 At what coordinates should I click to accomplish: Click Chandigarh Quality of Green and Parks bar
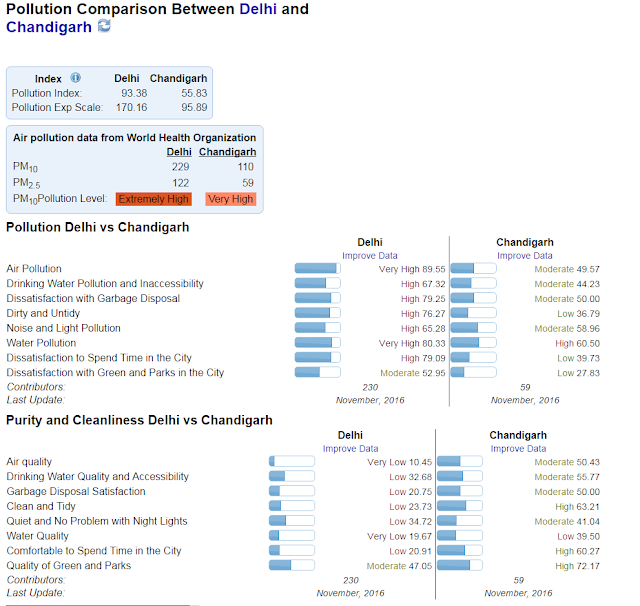(x=460, y=565)
